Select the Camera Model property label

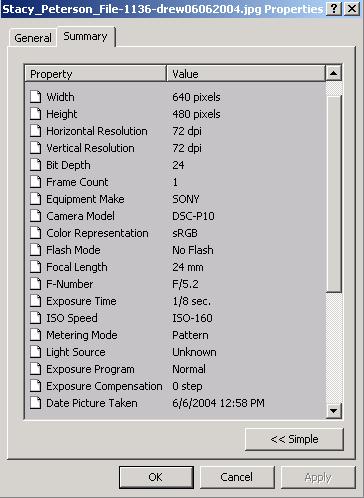coord(80,216)
